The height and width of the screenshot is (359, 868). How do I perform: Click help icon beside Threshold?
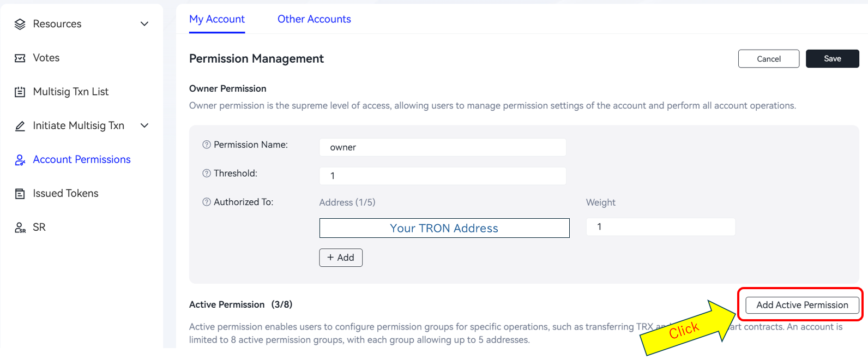(x=207, y=173)
